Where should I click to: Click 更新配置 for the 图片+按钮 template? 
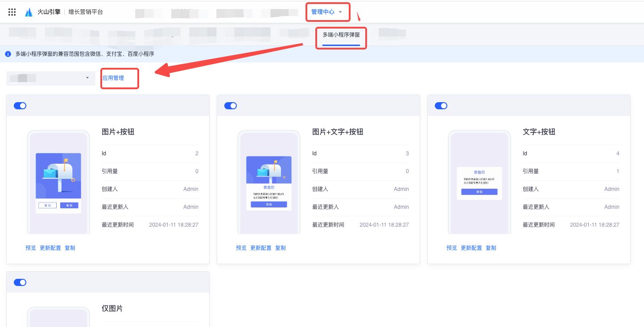pyautogui.click(x=50, y=248)
